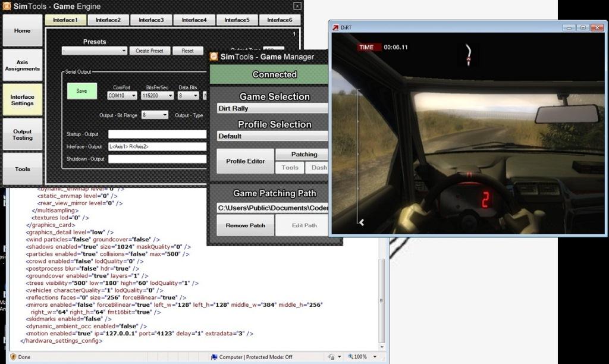Click the DiRT game icon in its title bar
The width and height of the screenshot is (609, 364).
coord(334,27)
